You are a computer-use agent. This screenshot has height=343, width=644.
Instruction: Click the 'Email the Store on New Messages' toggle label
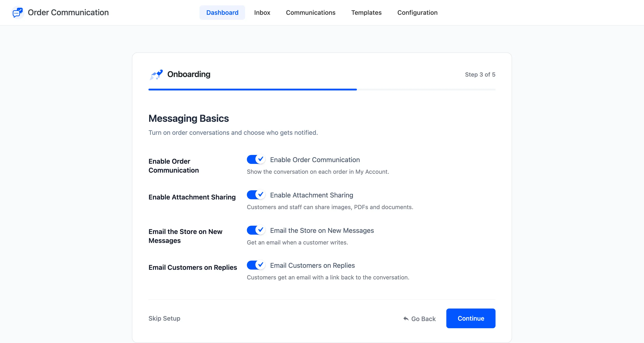click(322, 230)
